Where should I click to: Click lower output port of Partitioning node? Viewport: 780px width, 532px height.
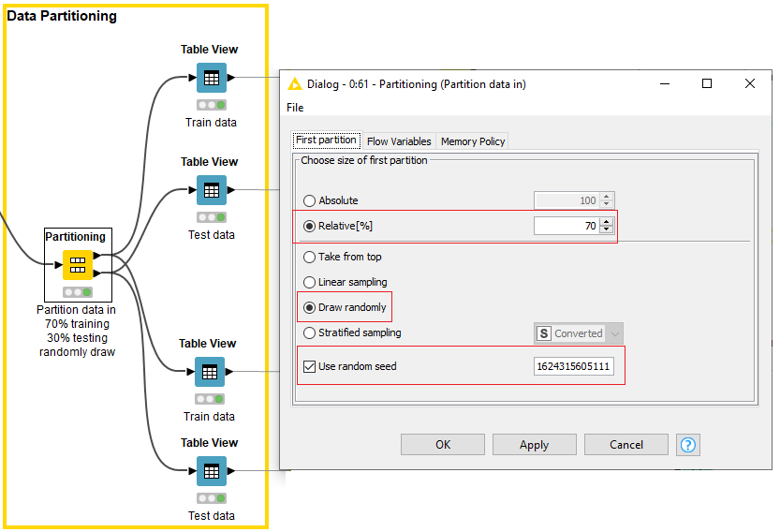coord(97,273)
